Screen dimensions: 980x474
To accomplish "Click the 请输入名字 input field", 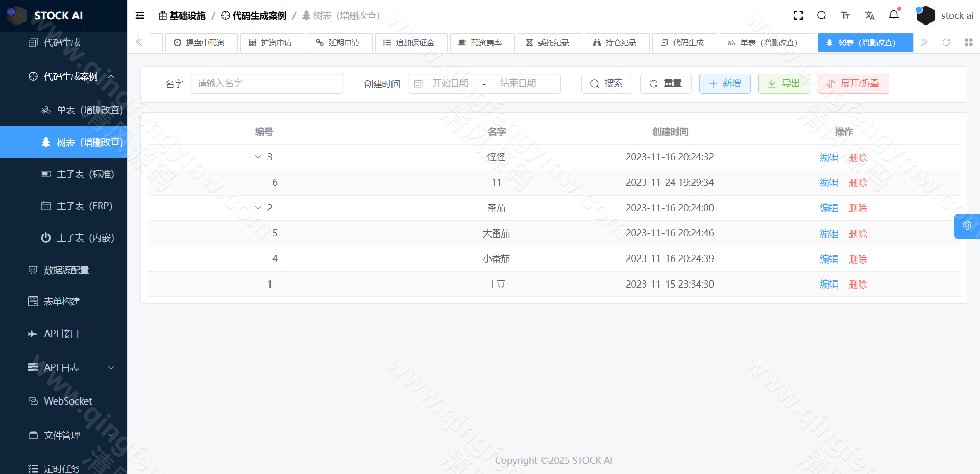I will (x=267, y=83).
